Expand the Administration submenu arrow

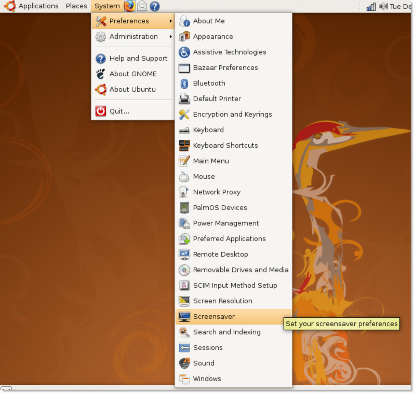pyautogui.click(x=171, y=36)
